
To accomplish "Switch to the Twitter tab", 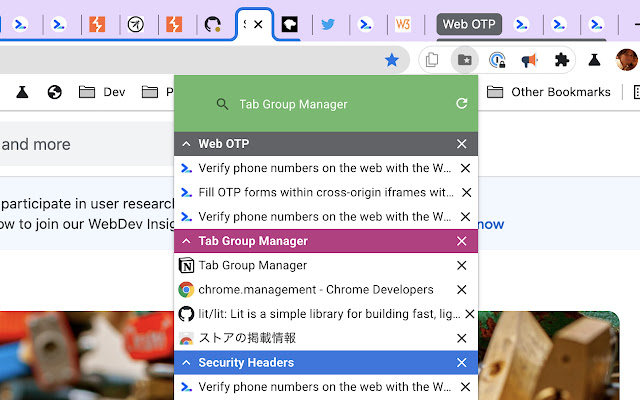I will (328, 24).
